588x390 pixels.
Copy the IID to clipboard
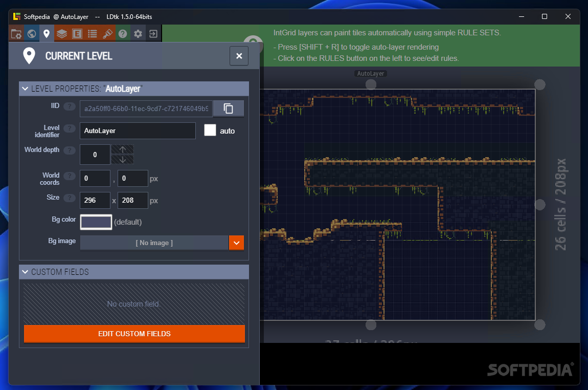229,109
